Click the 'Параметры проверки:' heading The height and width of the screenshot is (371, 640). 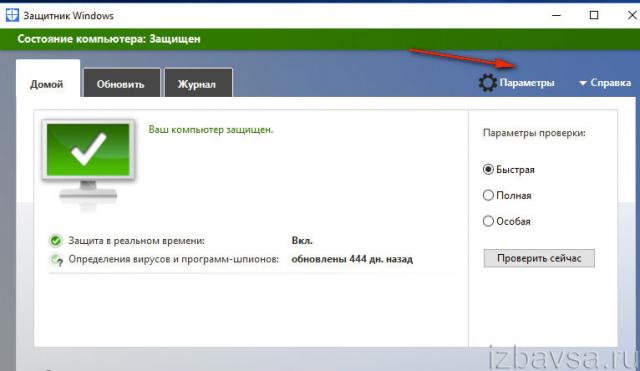(534, 133)
